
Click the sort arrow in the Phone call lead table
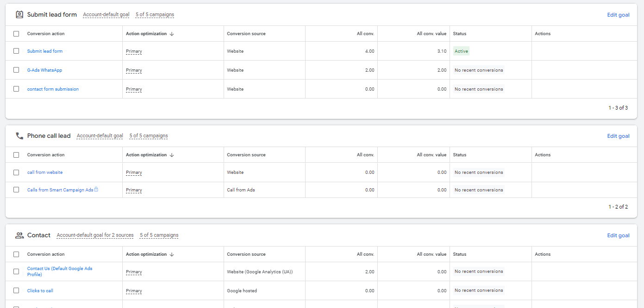(172, 155)
